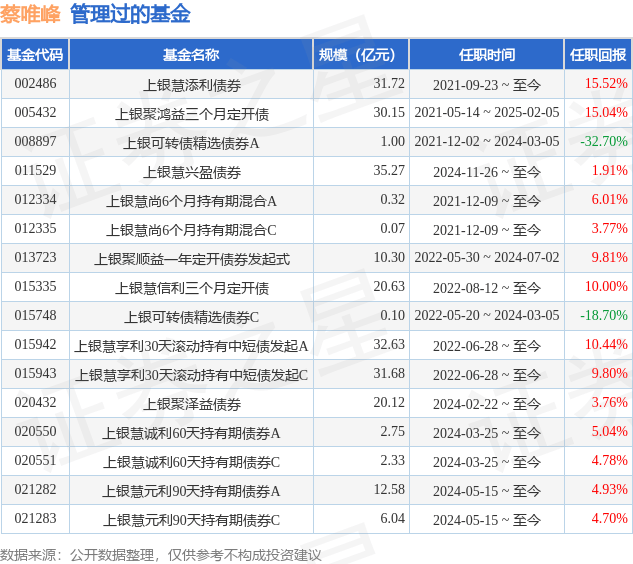This screenshot has height=564, width=633.
Task: Select fund 上银慧享利30天滚动持有中短债发起A
Action: tap(191, 346)
